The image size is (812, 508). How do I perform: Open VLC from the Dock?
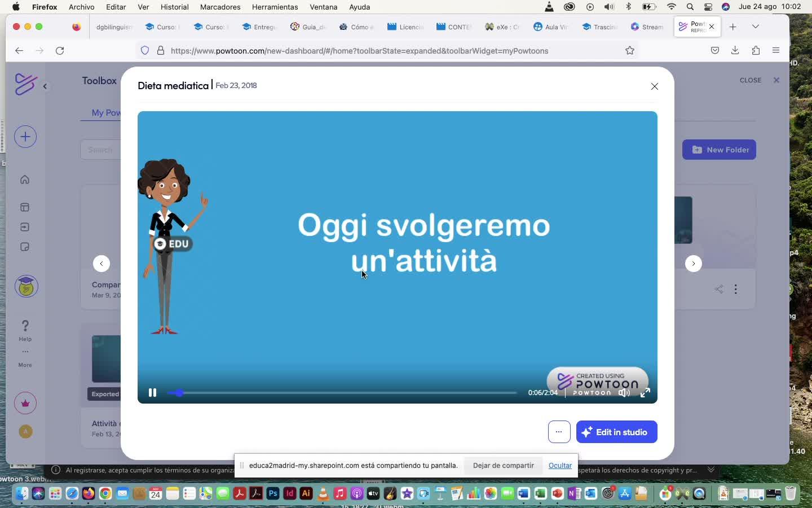pos(323,493)
